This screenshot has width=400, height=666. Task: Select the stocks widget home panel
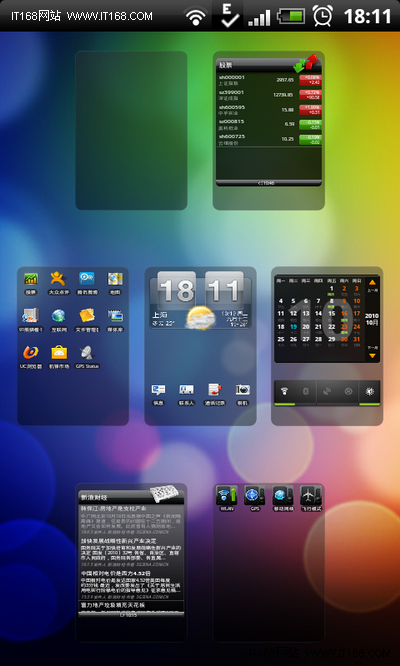269,130
